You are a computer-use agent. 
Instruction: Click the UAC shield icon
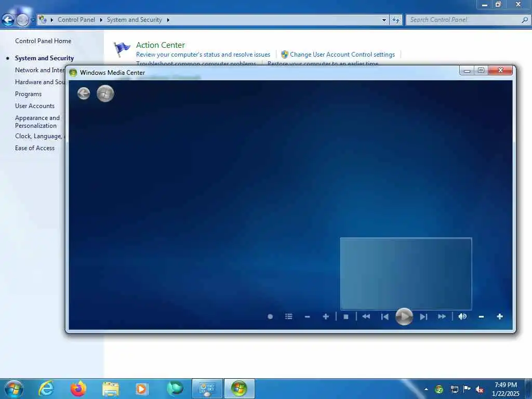(x=285, y=54)
